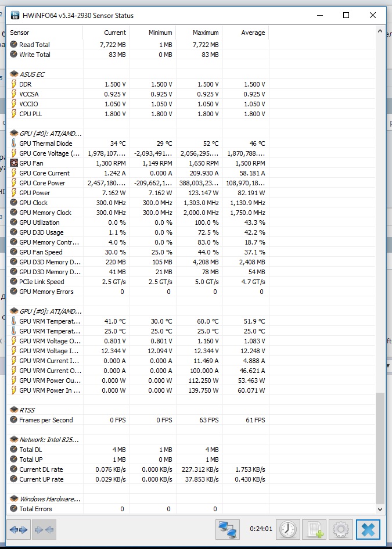Select the Write Total row label

click(x=35, y=55)
